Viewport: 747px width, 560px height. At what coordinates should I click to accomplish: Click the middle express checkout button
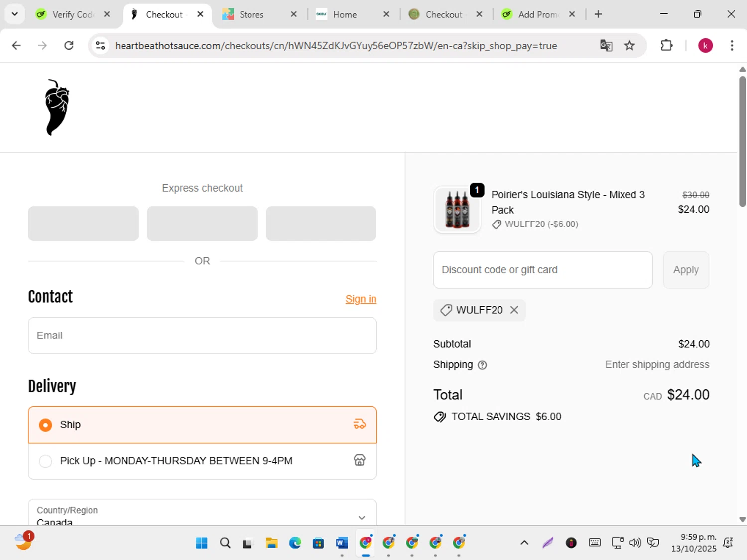(202, 224)
